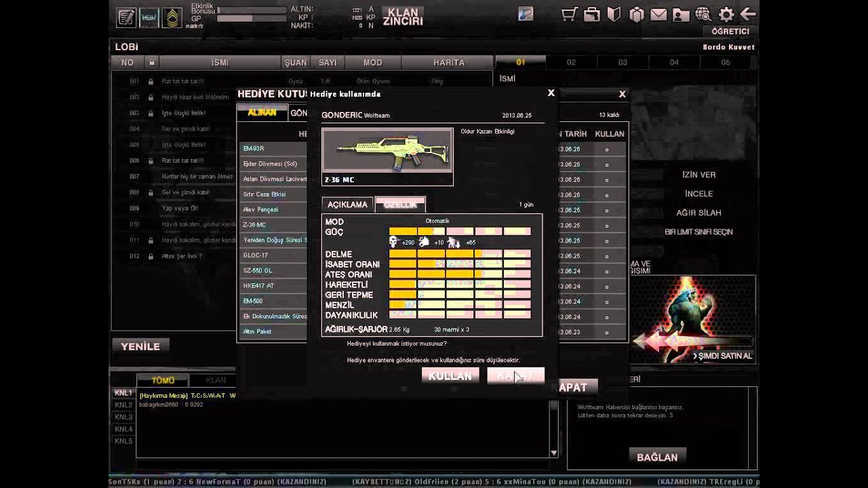Select the ALINAN tab in gift box
This screenshot has height=488, width=868.
pos(262,113)
